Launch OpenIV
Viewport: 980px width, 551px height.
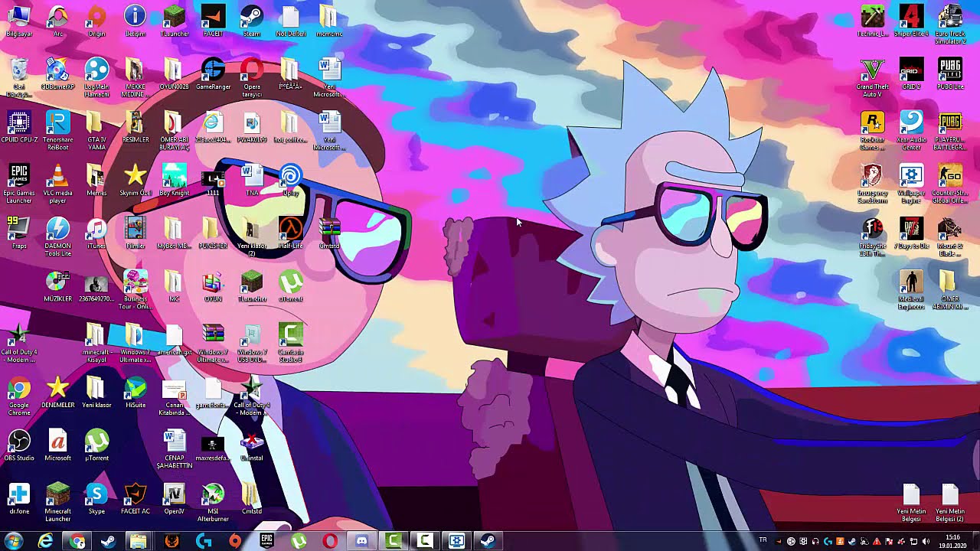[x=175, y=497]
